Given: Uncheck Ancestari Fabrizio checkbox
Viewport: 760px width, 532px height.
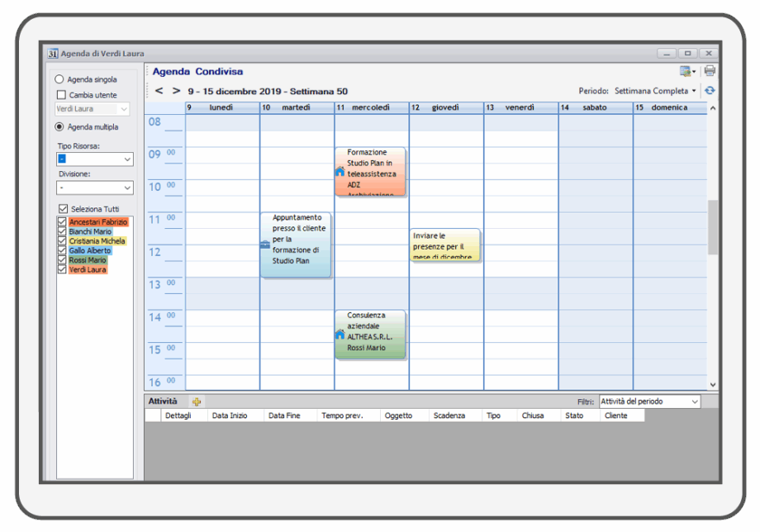Looking at the screenshot, I should [x=62, y=221].
